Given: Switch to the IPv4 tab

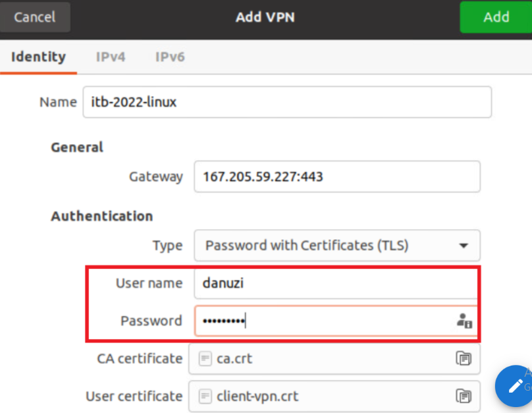Looking at the screenshot, I should coord(111,57).
